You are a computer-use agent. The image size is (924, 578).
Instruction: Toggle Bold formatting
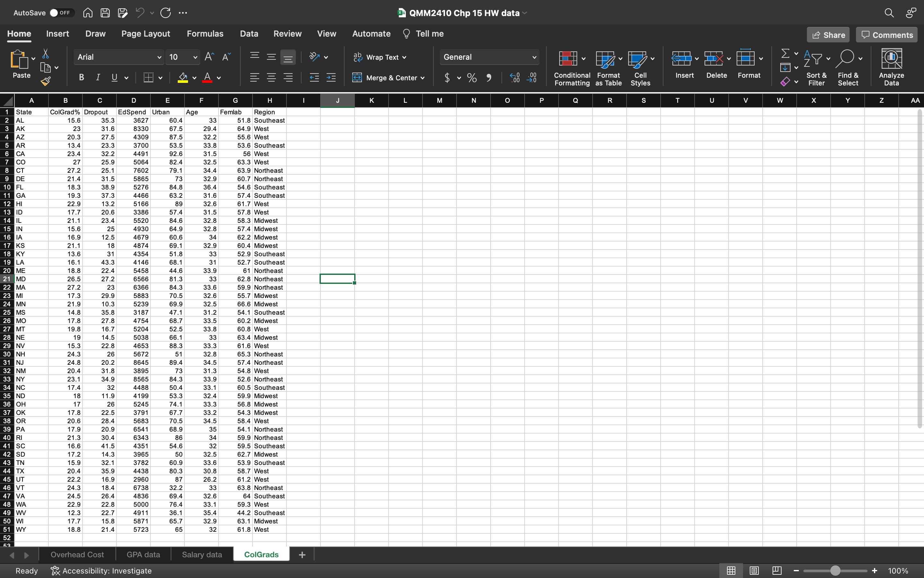pyautogui.click(x=81, y=78)
